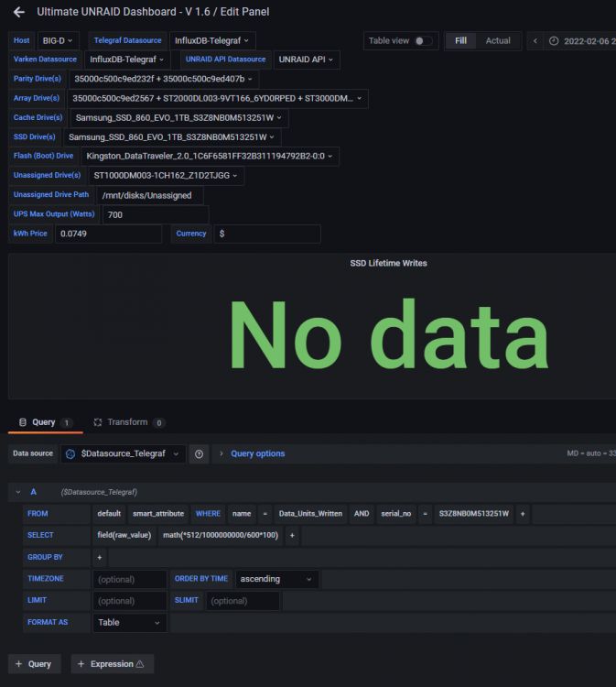616x687 pixels.
Task: Shift the time range back with the arrow
Action: coord(535,41)
